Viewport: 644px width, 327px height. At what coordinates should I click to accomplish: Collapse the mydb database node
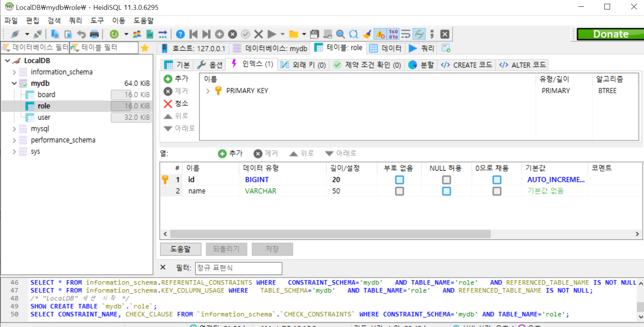(x=14, y=83)
